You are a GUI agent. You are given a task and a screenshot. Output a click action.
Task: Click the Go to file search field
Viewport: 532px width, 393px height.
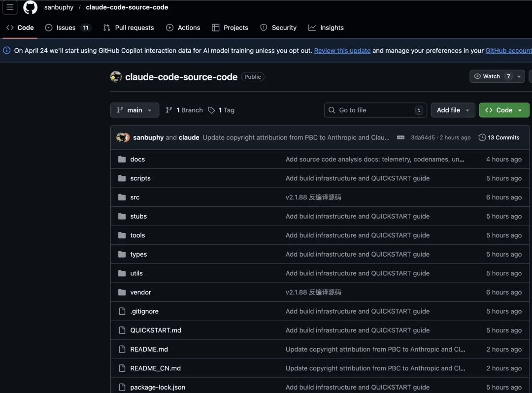[x=375, y=110]
